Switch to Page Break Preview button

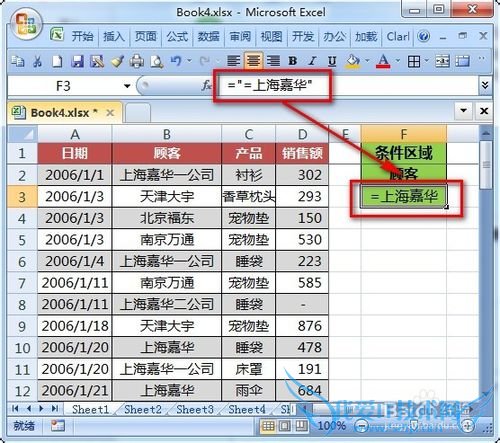pyautogui.click(x=302, y=426)
